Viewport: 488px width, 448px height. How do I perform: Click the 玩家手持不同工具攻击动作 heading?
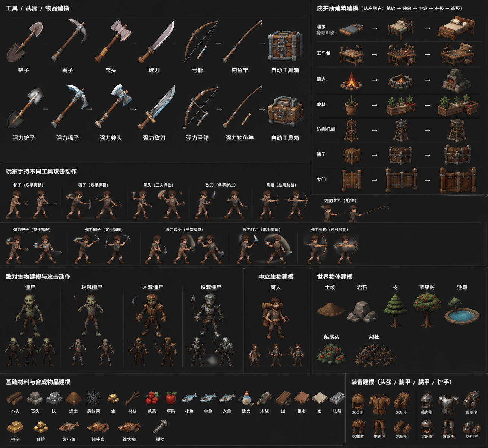coord(41,172)
